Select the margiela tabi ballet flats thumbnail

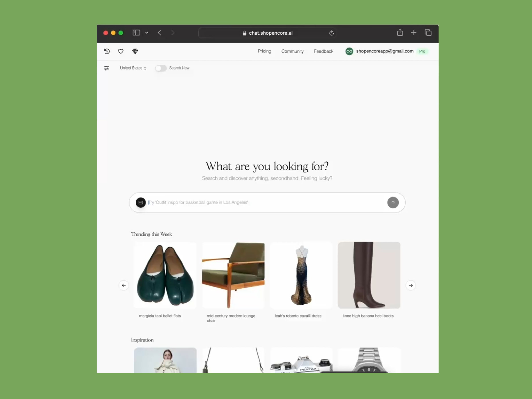(165, 275)
